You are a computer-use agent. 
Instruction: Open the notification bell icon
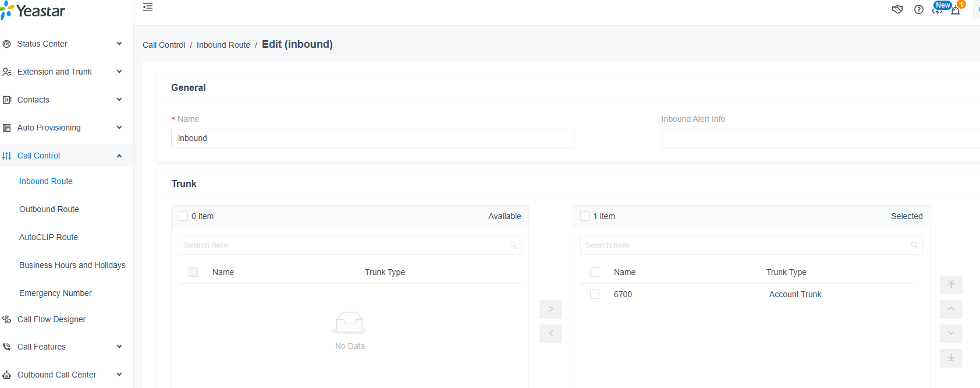coord(956,10)
